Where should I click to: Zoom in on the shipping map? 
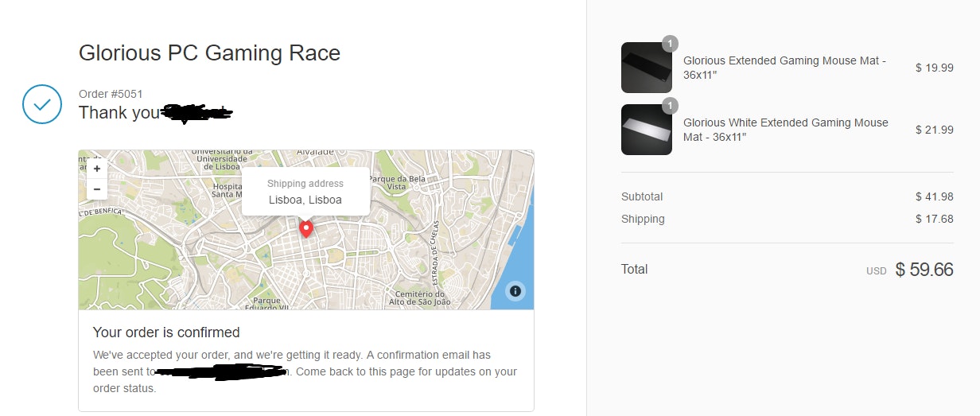[97, 169]
